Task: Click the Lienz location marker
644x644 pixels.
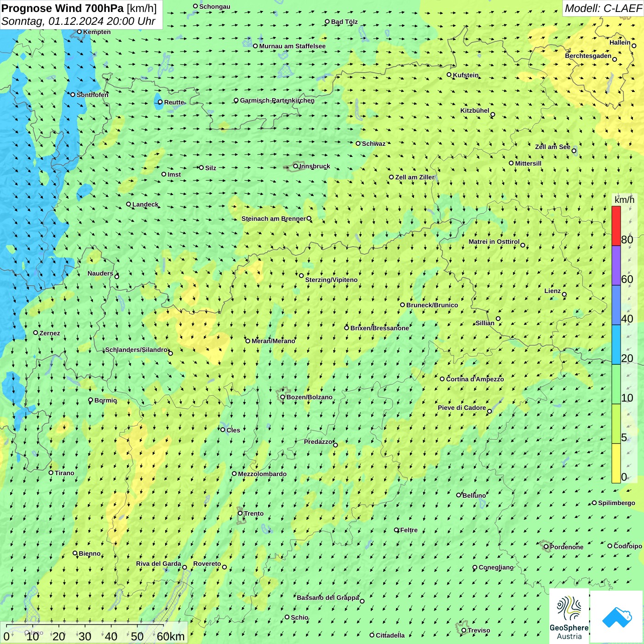Action: coord(564,294)
